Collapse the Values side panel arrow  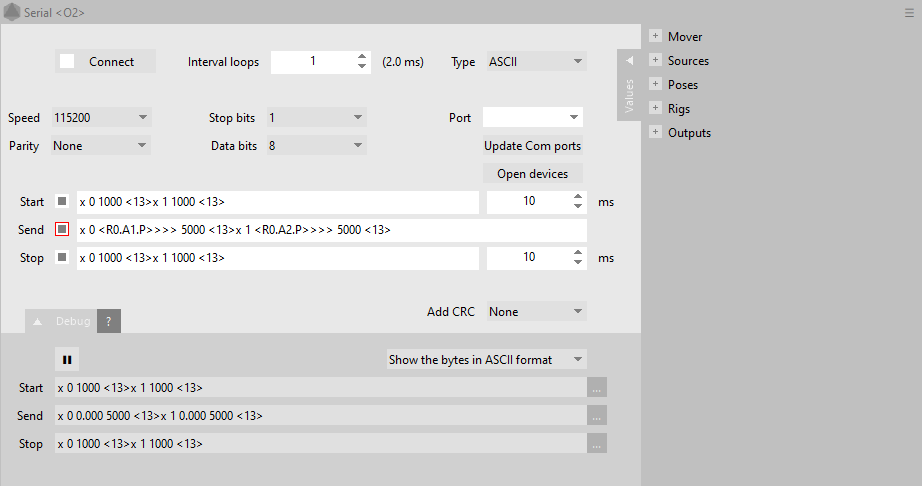[x=629, y=61]
